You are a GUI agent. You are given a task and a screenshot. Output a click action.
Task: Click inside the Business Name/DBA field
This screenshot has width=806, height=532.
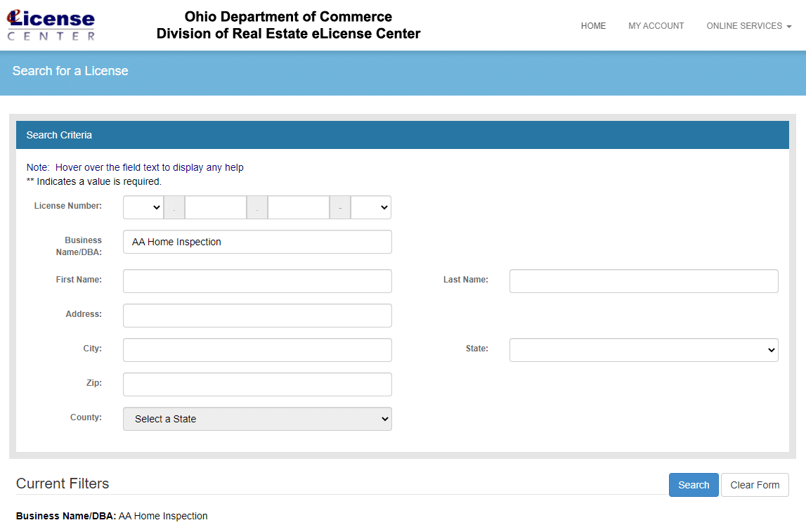(x=257, y=241)
